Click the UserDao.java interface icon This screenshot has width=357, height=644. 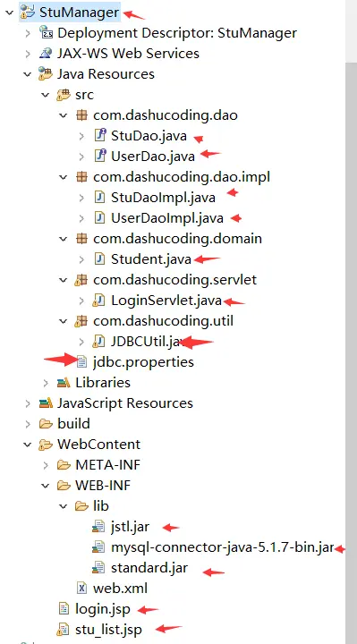click(99, 156)
